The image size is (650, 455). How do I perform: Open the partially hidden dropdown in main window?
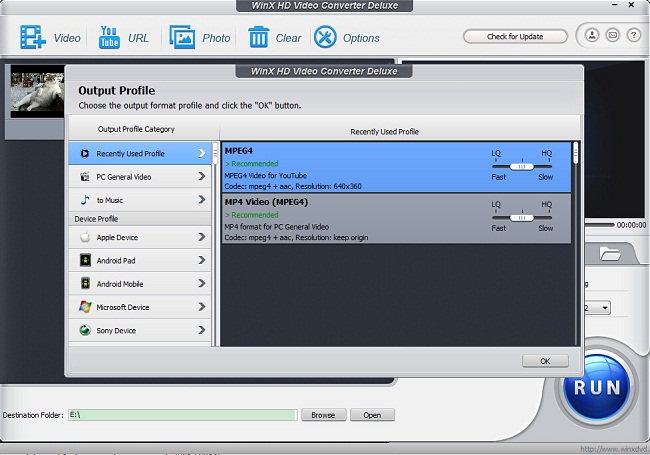(597, 307)
